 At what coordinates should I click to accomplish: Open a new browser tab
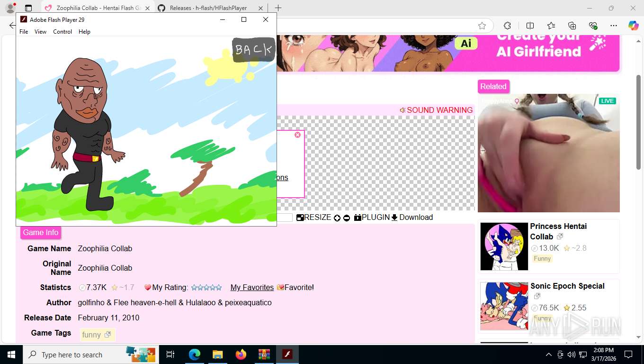[x=278, y=8]
